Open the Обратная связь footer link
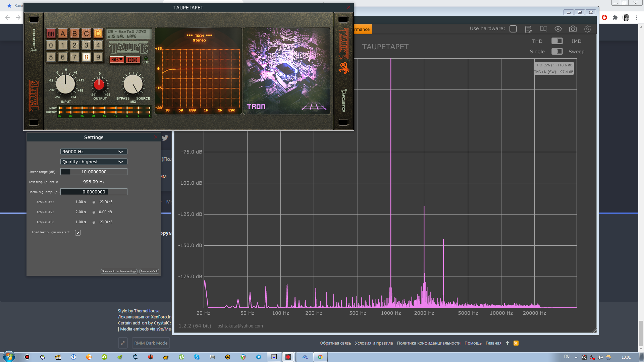Image resolution: width=644 pixels, height=362 pixels. pos(335,343)
